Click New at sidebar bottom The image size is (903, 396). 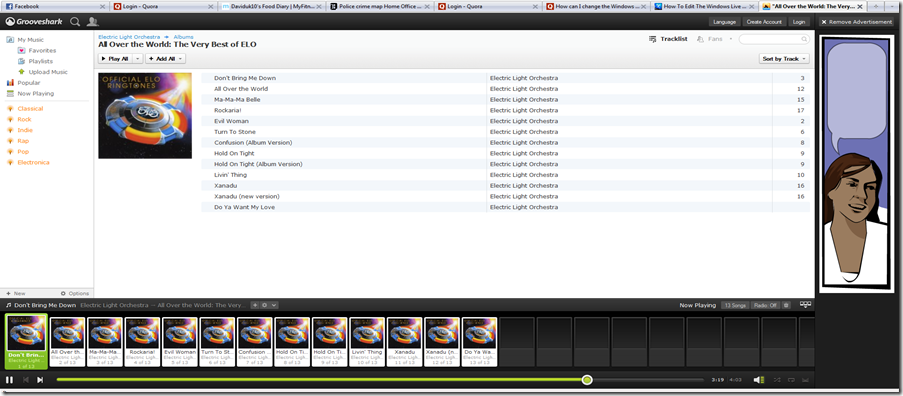coord(16,294)
